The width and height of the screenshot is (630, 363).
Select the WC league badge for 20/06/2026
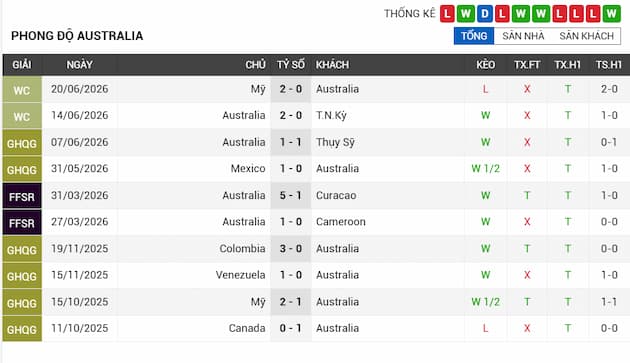[x=22, y=90]
